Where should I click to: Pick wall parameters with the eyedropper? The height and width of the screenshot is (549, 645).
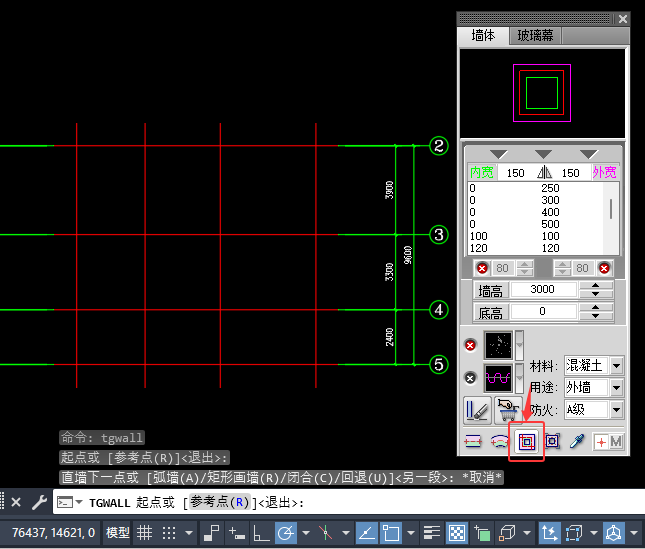coord(577,441)
